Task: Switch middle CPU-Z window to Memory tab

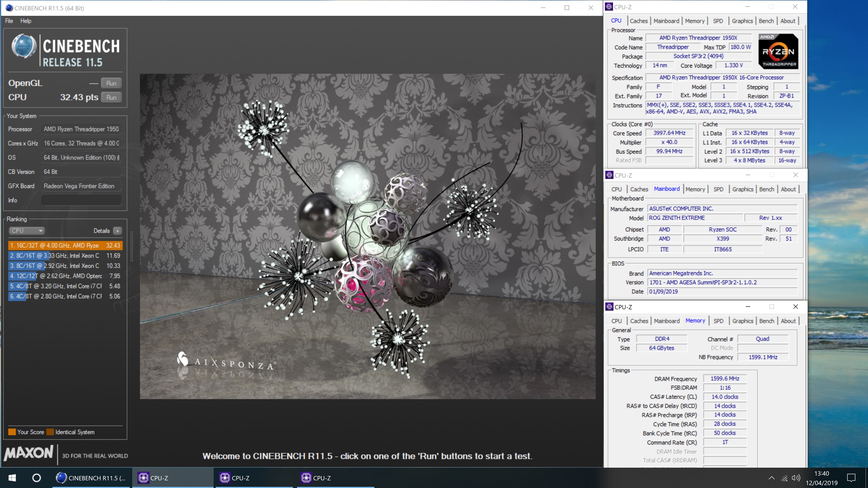Action: pos(695,189)
